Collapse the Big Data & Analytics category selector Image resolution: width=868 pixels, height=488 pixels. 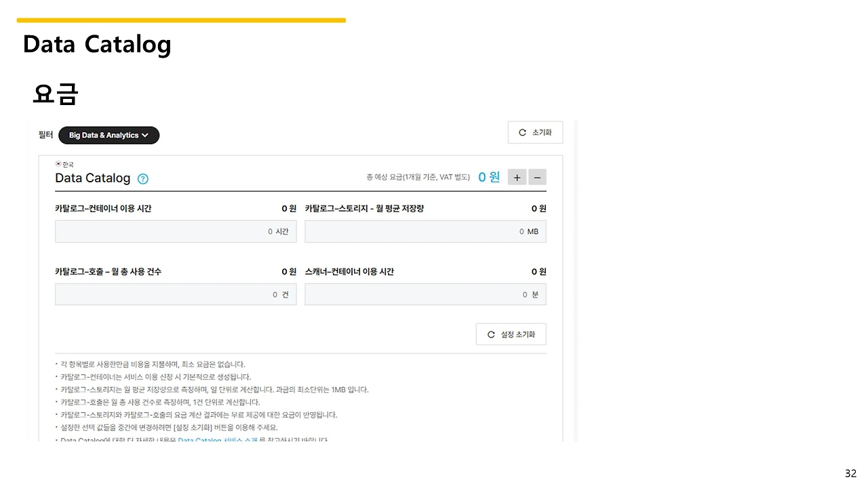[108, 135]
